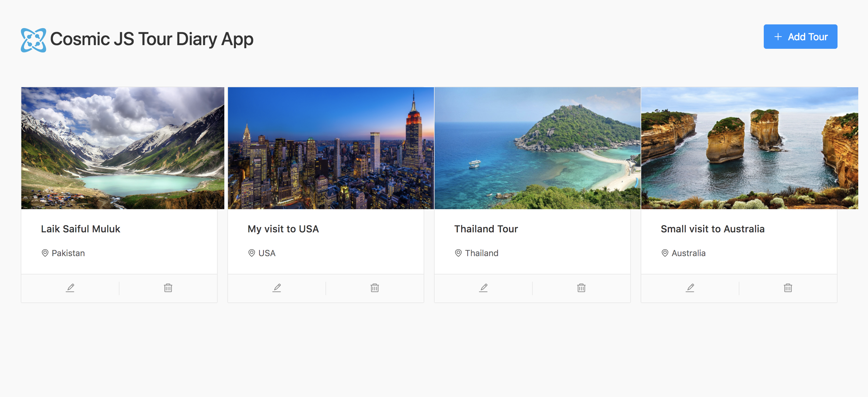The height and width of the screenshot is (397, 868).
Task: Edit the Thailand Tour entry
Action: [x=483, y=288]
